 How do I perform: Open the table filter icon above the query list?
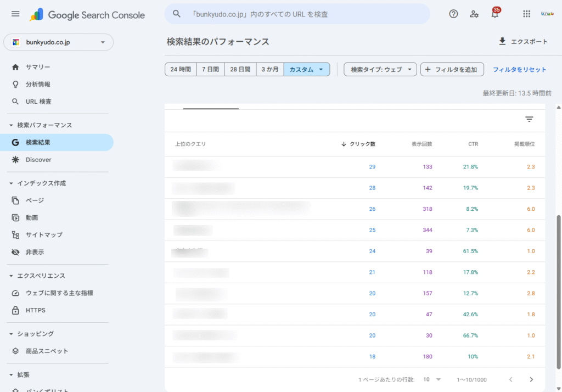point(529,119)
